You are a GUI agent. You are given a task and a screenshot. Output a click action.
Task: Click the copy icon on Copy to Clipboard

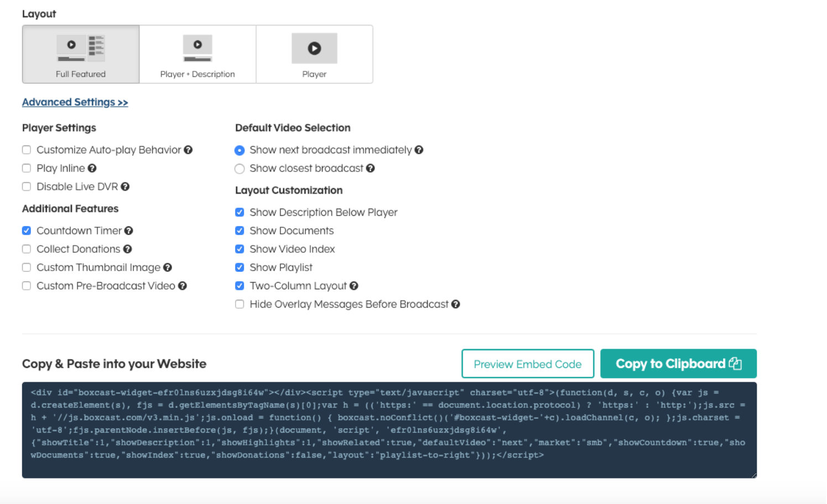[735, 363]
